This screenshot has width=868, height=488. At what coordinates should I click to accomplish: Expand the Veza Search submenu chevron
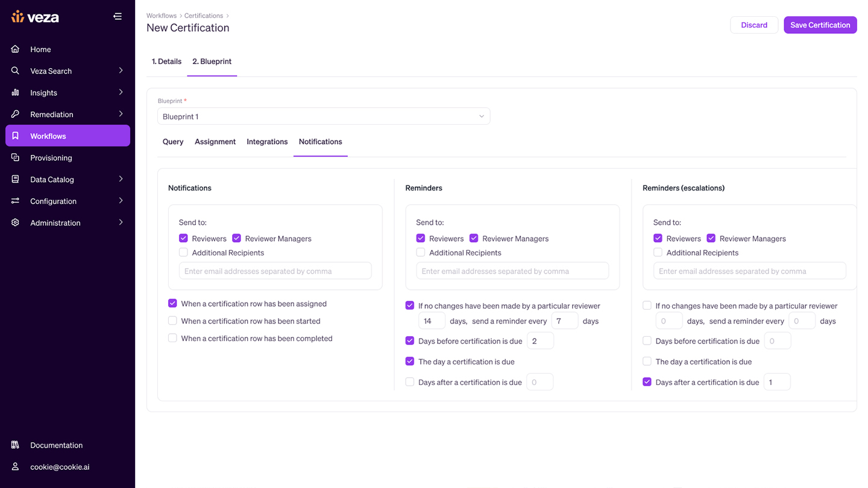coord(121,70)
